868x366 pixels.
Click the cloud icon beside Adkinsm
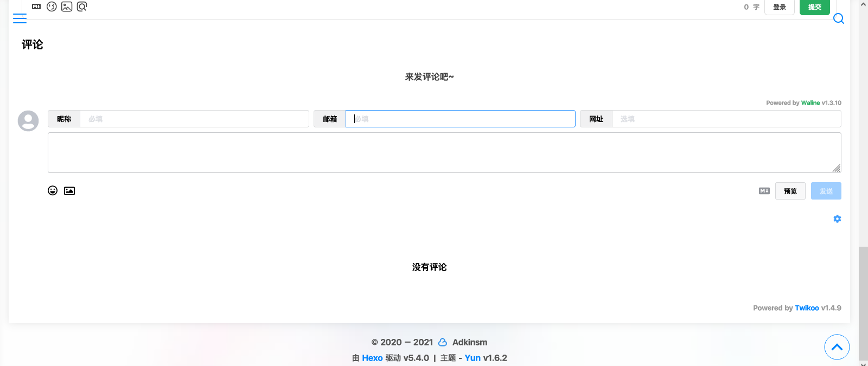[x=443, y=342]
